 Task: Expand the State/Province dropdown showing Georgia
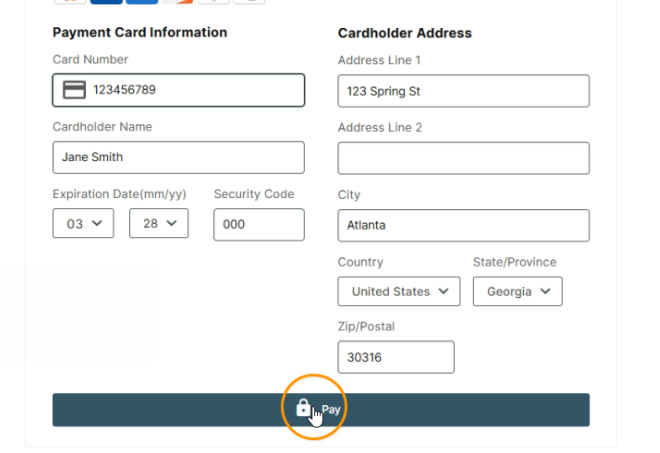517,292
